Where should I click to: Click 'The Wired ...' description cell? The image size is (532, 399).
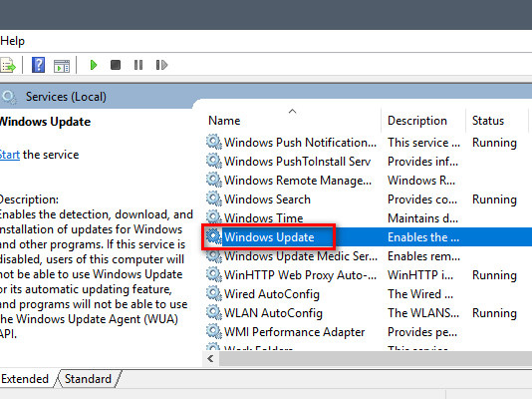point(420,294)
